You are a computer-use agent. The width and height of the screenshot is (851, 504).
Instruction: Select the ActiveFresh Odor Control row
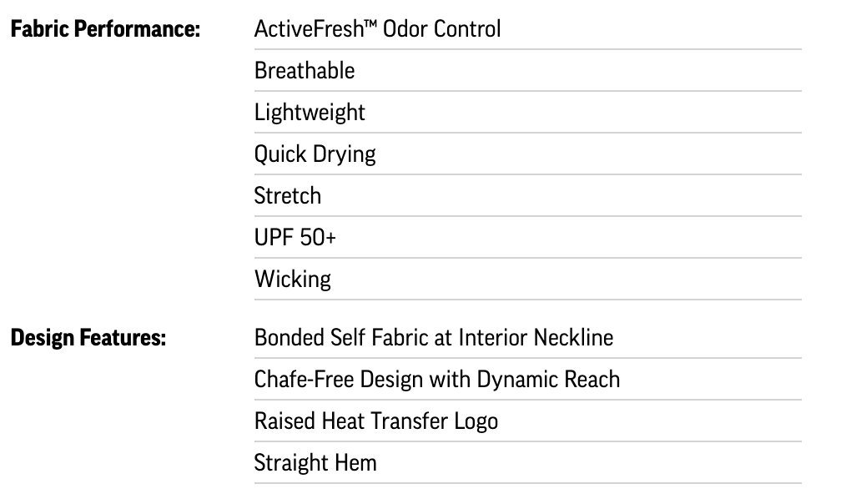[377, 29]
